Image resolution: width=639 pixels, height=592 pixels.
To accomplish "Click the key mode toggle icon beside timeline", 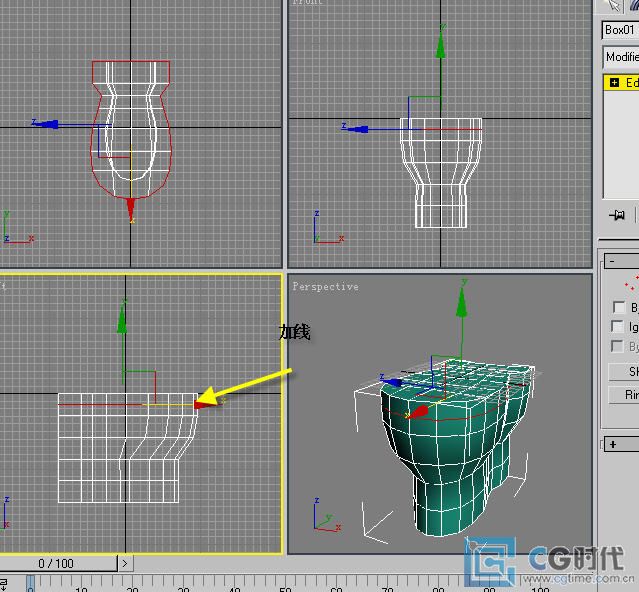I will click(x=4, y=584).
